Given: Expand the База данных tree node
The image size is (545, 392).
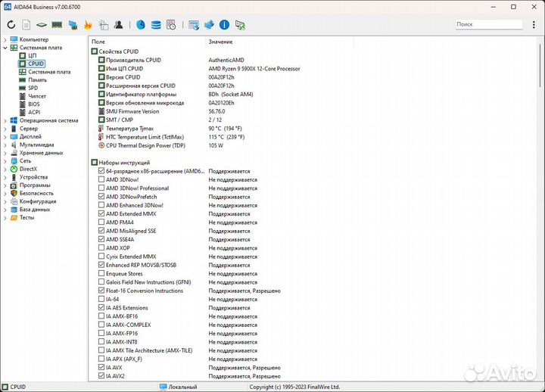Looking at the screenshot, I should coord(5,210).
